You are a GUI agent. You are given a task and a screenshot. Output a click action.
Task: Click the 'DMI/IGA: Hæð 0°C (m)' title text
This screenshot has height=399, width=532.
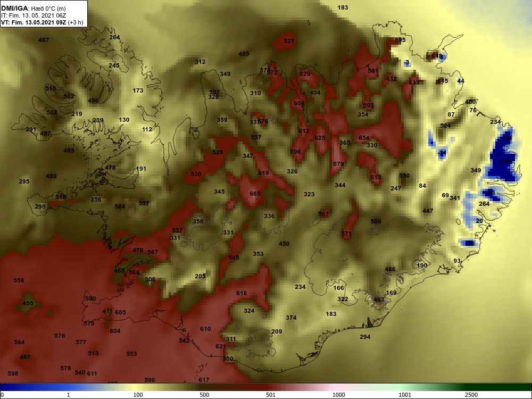(34, 9)
